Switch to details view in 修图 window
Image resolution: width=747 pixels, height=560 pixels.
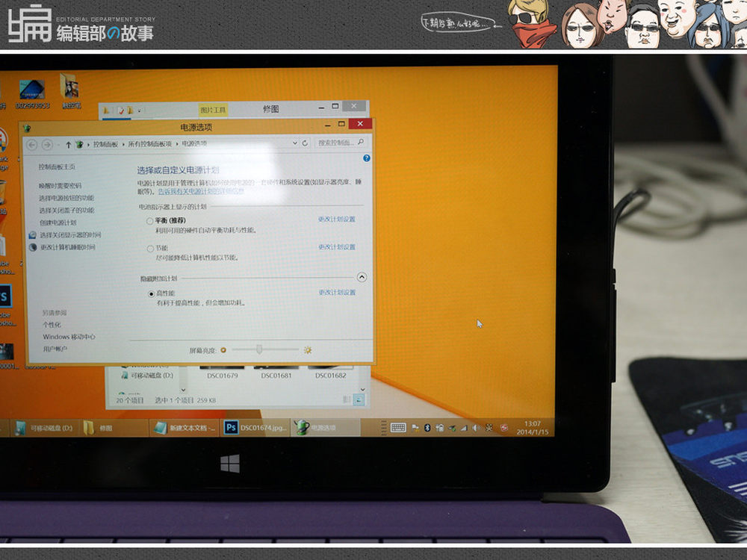[347, 400]
